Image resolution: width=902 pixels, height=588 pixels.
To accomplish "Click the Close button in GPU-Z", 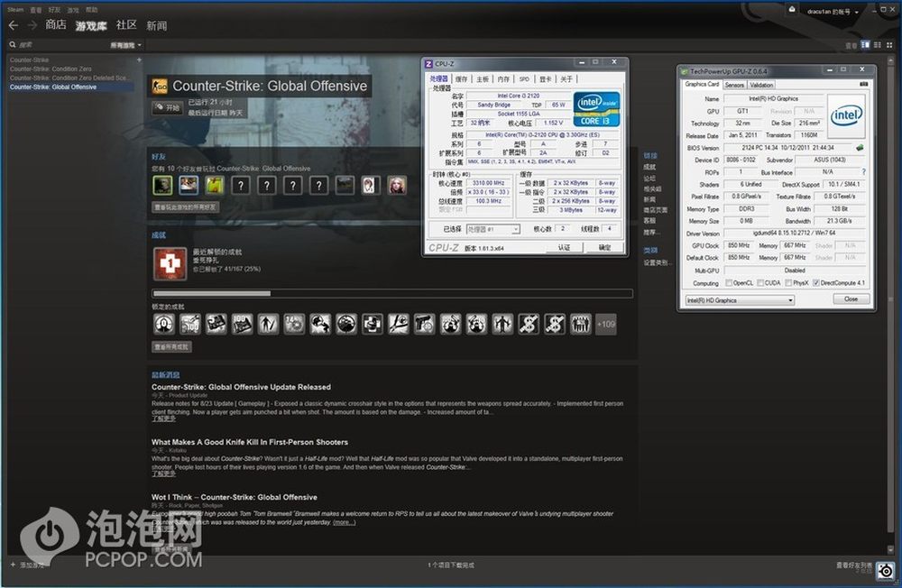I will pyautogui.click(x=851, y=299).
